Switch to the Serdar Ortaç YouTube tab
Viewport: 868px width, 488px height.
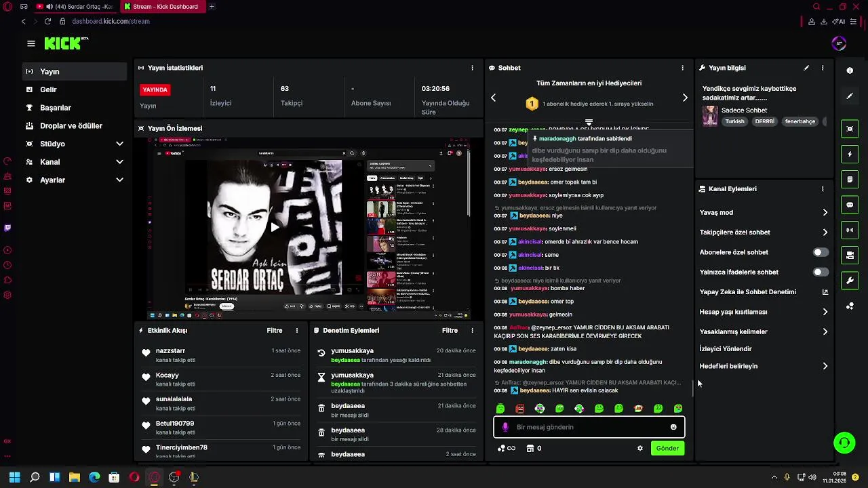(x=75, y=7)
